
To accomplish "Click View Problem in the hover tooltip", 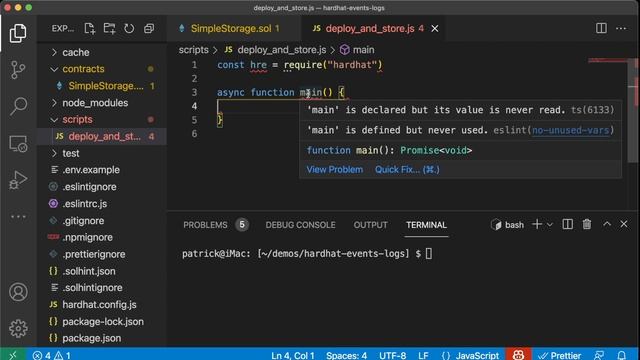I will [335, 170].
